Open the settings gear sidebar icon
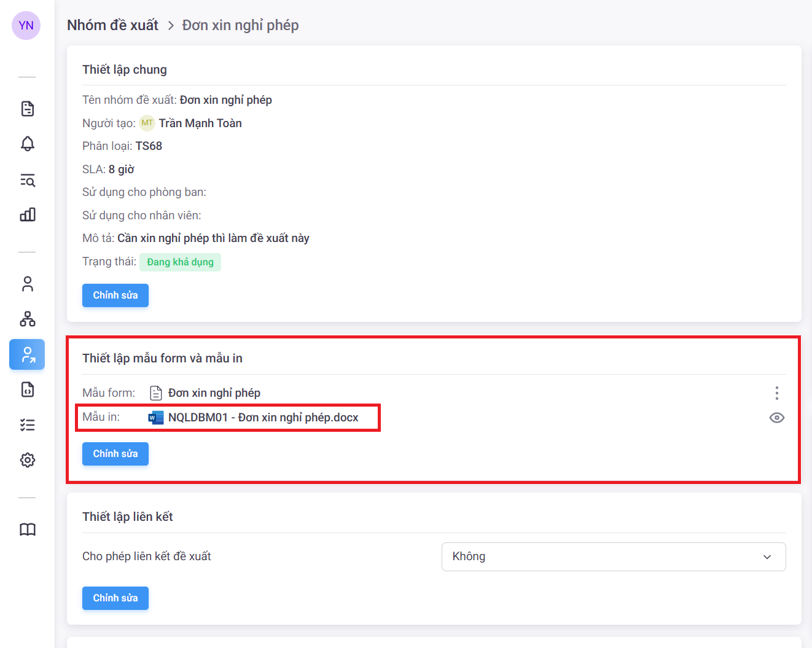This screenshot has width=812, height=648. click(27, 460)
